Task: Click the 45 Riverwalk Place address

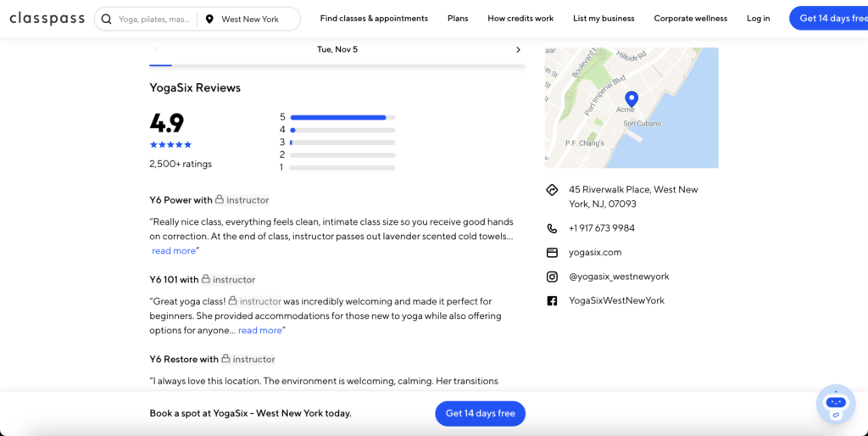Action: pos(633,197)
